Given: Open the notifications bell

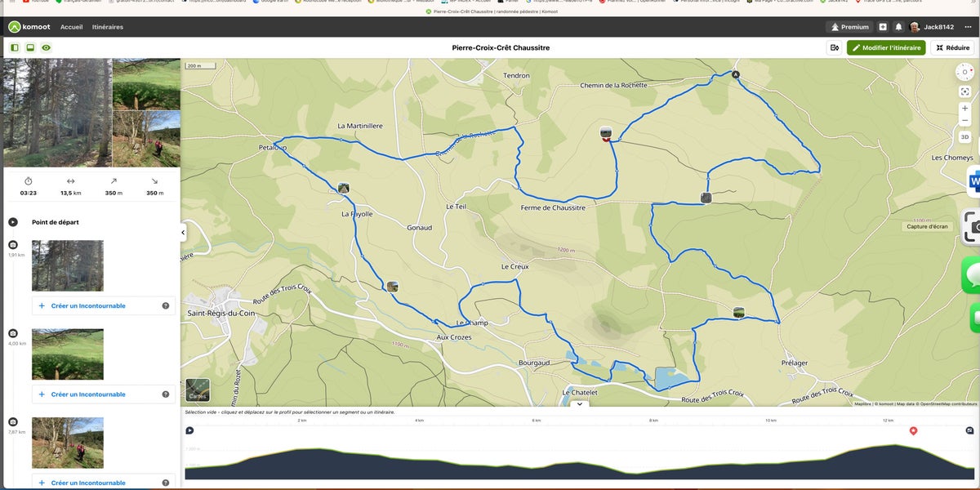Looking at the screenshot, I should [898, 27].
